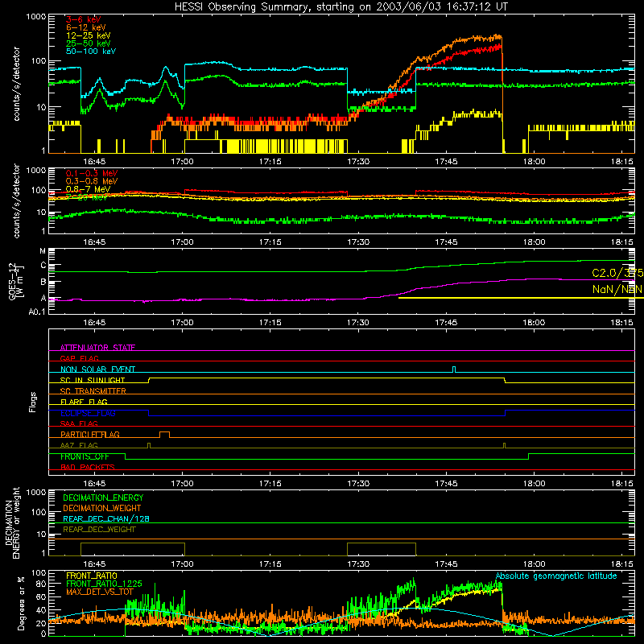Click the Flags axis title
Screen dimensions: 644x644
point(32,402)
